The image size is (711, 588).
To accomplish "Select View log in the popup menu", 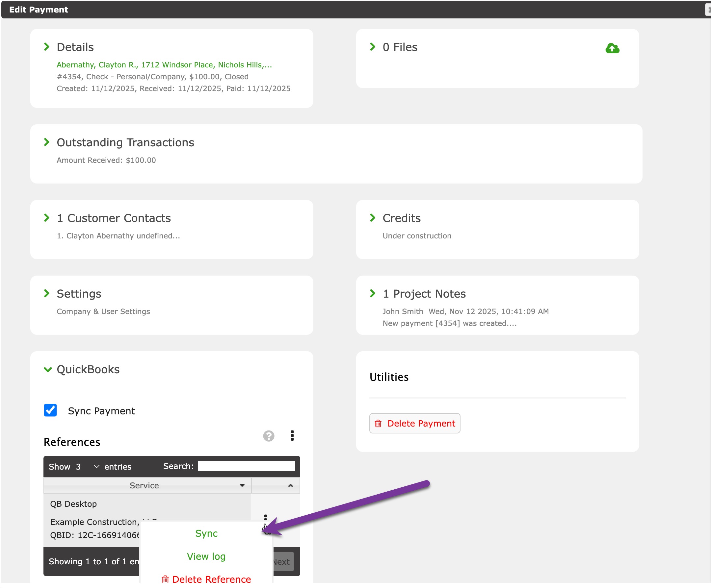I will pyautogui.click(x=206, y=556).
